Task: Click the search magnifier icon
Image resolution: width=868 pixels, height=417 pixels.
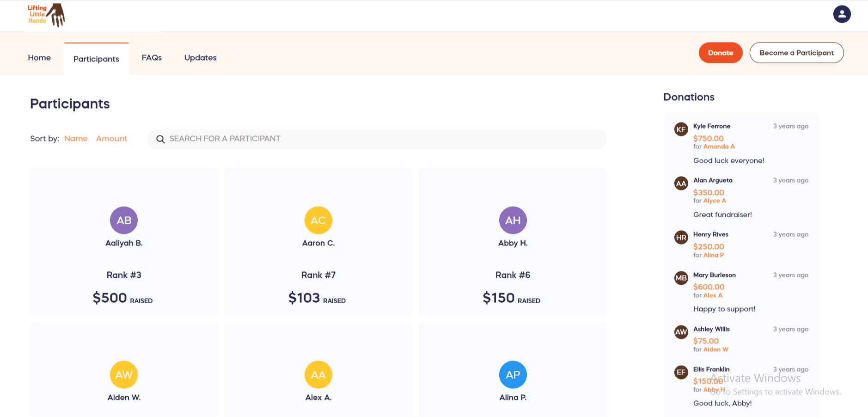Action: tap(160, 139)
